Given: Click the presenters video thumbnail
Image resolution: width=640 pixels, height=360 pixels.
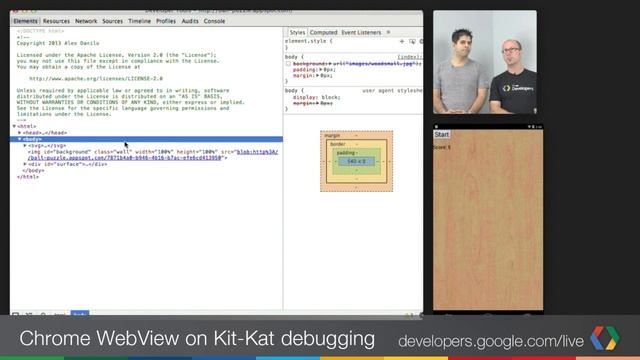Looking at the screenshot, I should (x=485, y=62).
